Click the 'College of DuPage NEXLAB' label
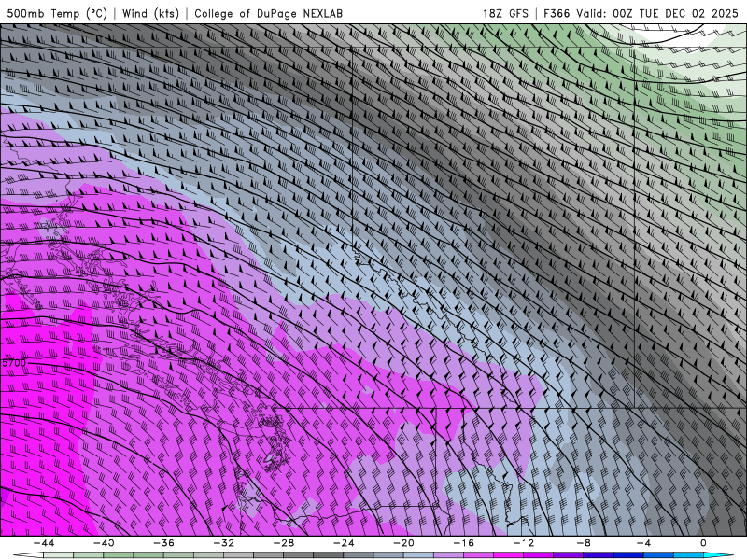 pos(268,13)
